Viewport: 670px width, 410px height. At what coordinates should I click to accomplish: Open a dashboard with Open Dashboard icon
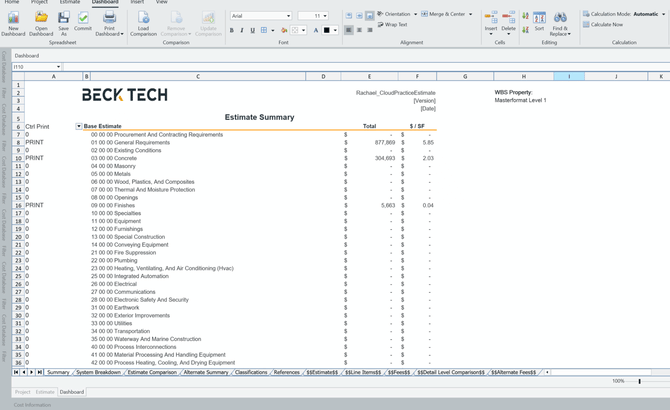point(41,18)
